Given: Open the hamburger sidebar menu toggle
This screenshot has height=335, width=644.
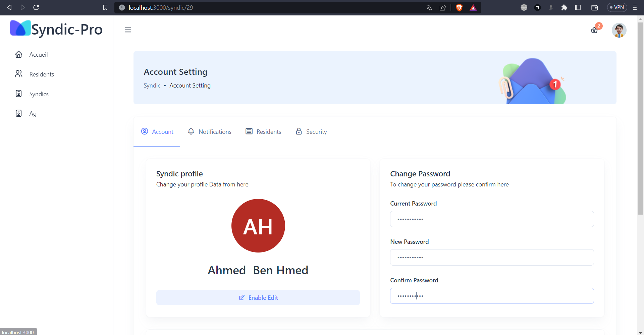Looking at the screenshot, I should tap(128, 30).
